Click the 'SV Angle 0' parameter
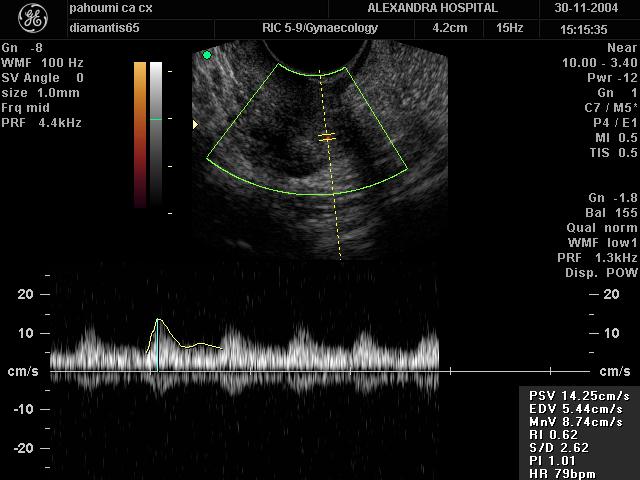The width and height of the screenshot is (640, 480). click(x=42, y=78)
